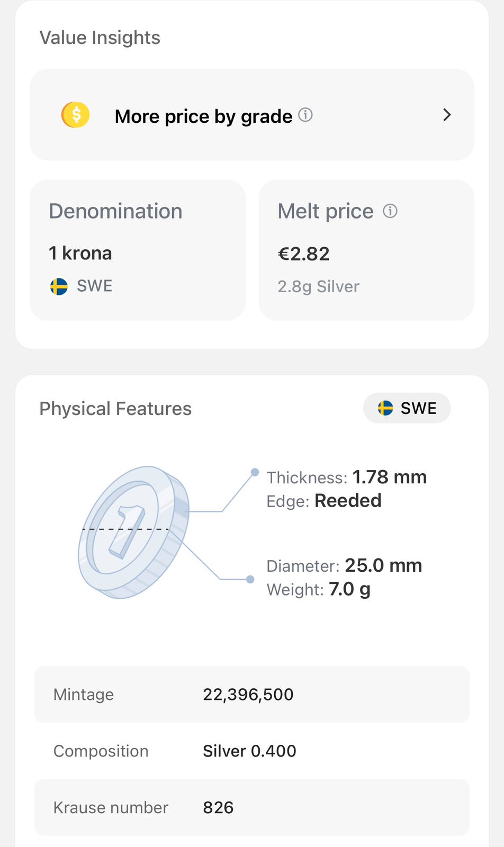
Task: Tap the €2.82 melt value
Action: pyautogui.click(x=304, y=254)
